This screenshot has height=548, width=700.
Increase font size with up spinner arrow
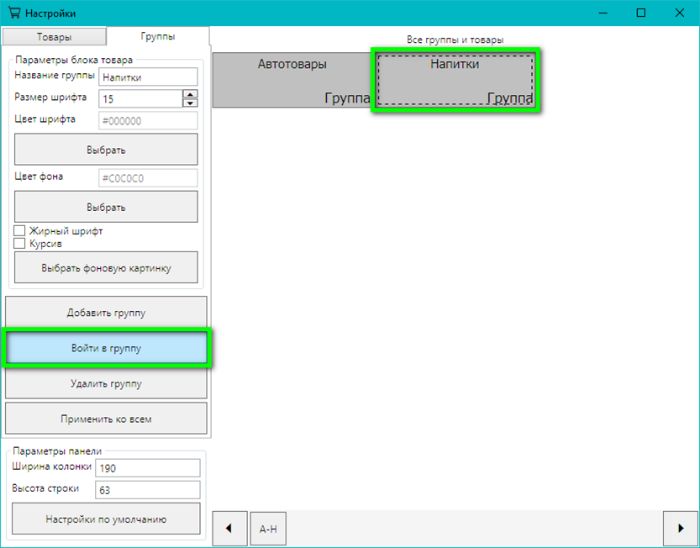point(190,94)
